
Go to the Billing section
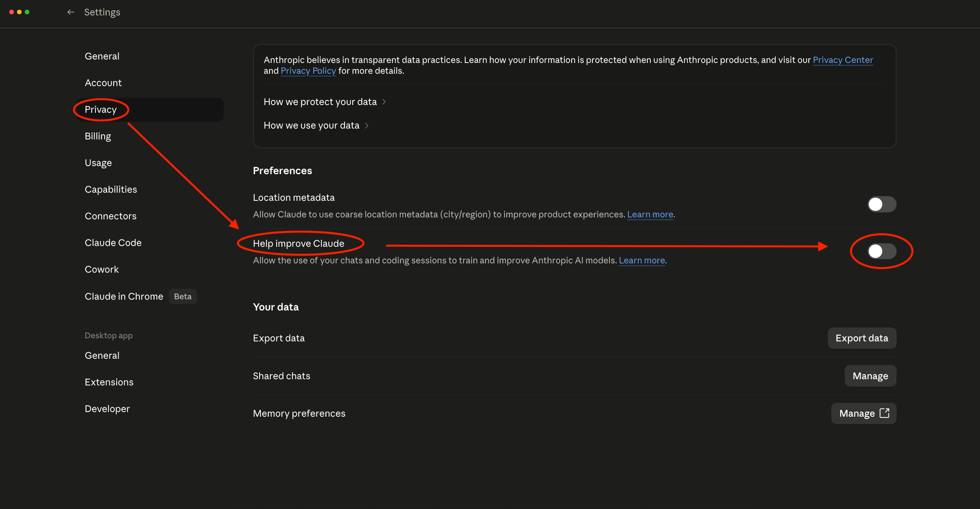coord(98,136)
